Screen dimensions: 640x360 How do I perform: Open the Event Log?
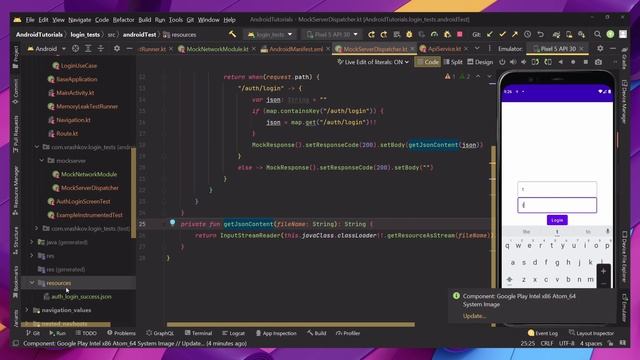tap(542, 333)
